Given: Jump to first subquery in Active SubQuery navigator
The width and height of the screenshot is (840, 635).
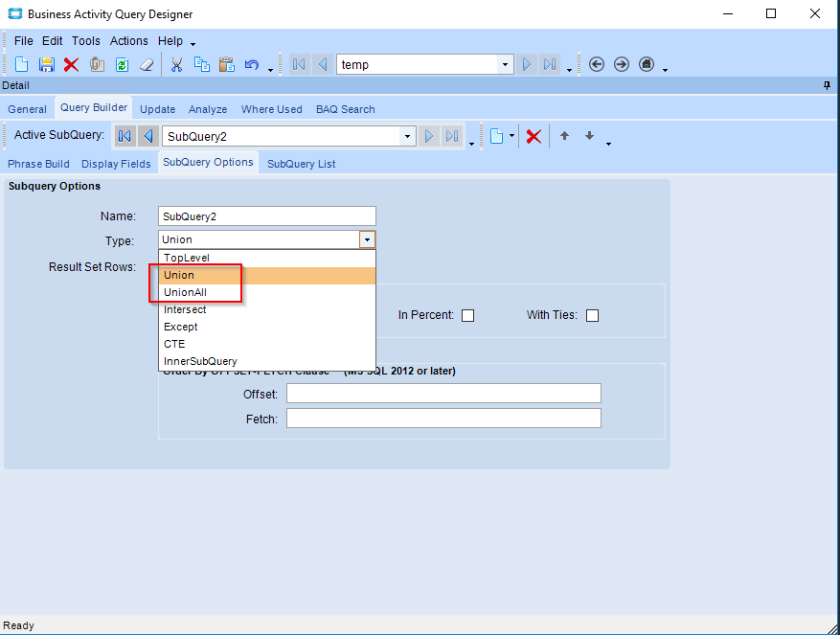Looking at the screenshot, I should [125, 136].
